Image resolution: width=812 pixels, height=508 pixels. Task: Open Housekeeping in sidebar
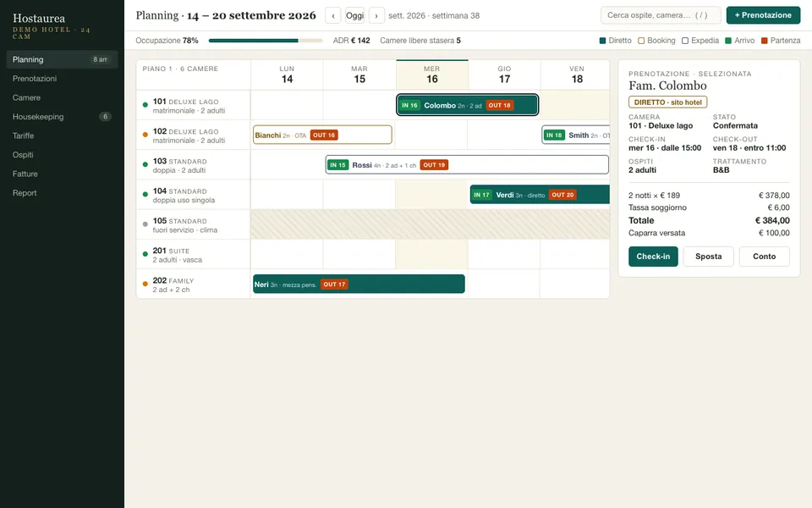[x=62, y=117]
